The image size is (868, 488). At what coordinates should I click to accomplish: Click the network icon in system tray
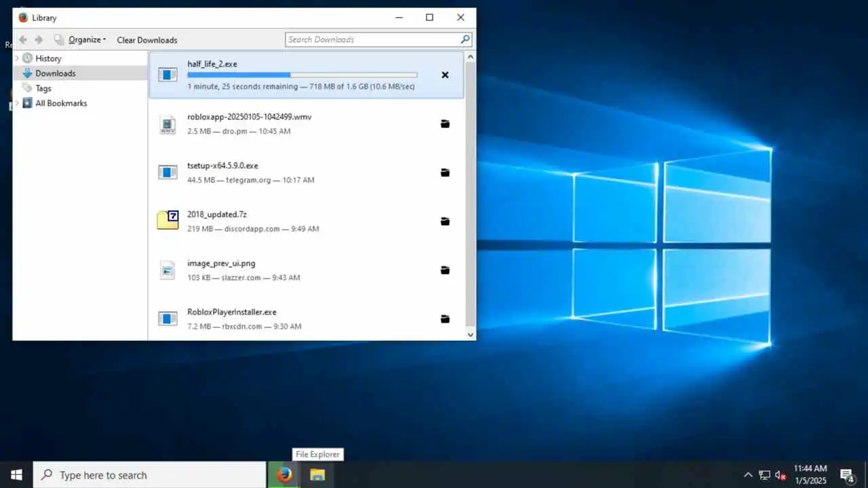click(764, 475)
